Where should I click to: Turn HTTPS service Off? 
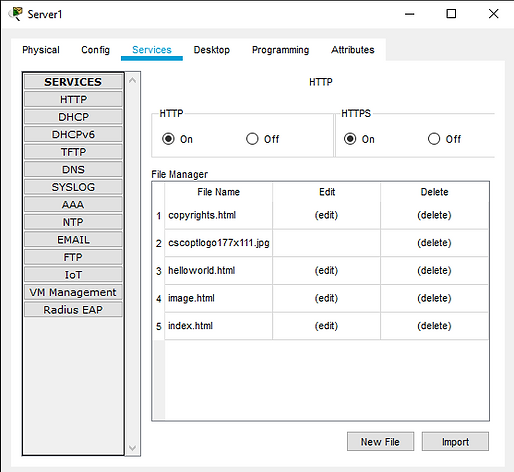(434, 139)
